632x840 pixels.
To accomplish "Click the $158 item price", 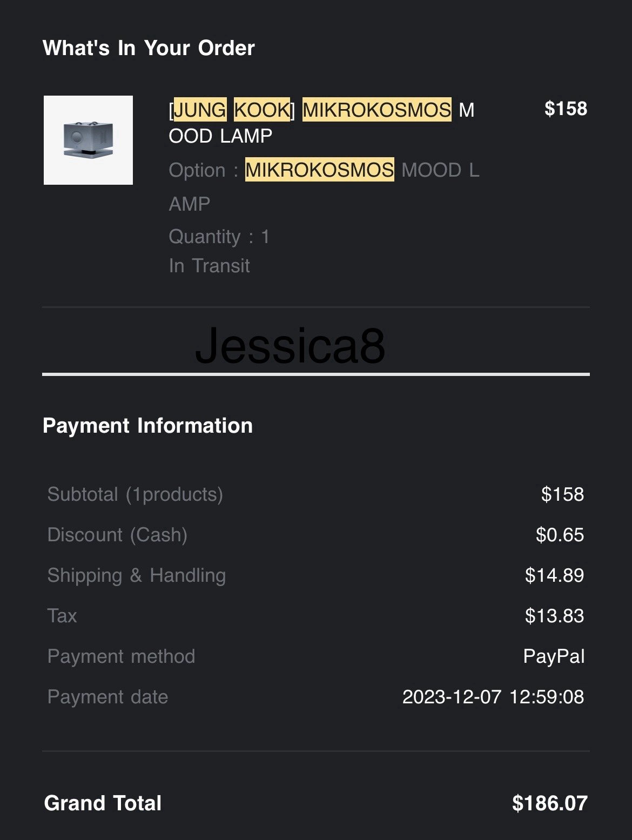I will (566, 109).
